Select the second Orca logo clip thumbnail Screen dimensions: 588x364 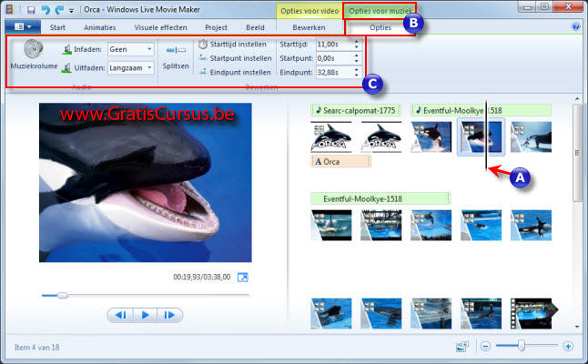[x=381, y=136]
